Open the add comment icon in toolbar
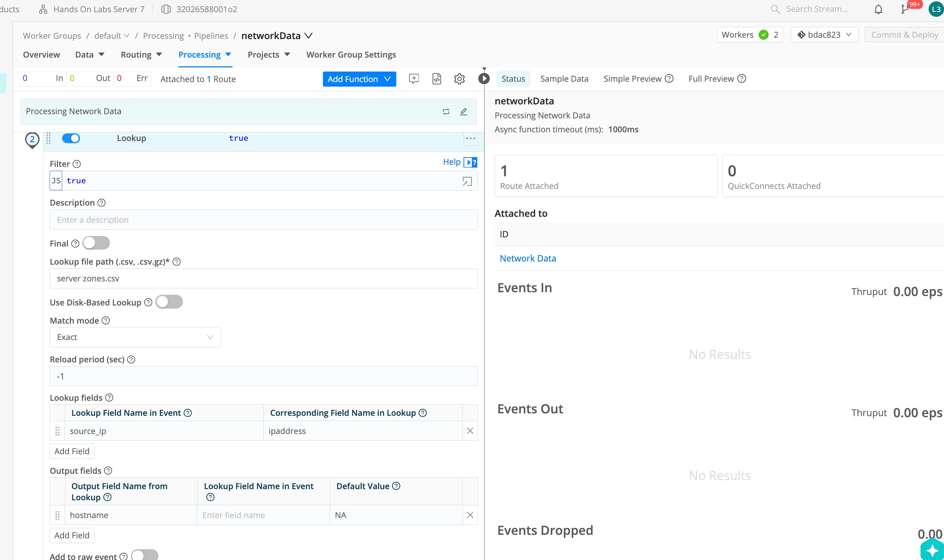Image resolution: width=944 pixels, height=560 pixels. 414,79
